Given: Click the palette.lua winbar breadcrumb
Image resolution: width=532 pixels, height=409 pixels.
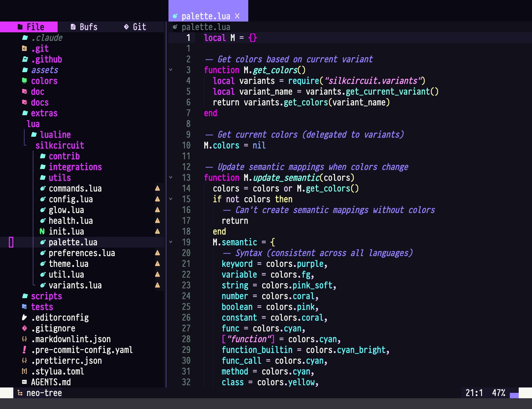Looking at the screenshot, I should tap(206, 27).
